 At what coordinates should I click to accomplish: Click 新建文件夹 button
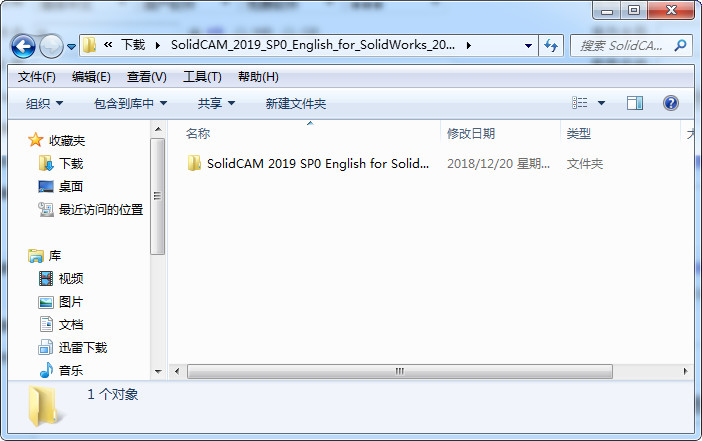[x=295, y=104]
